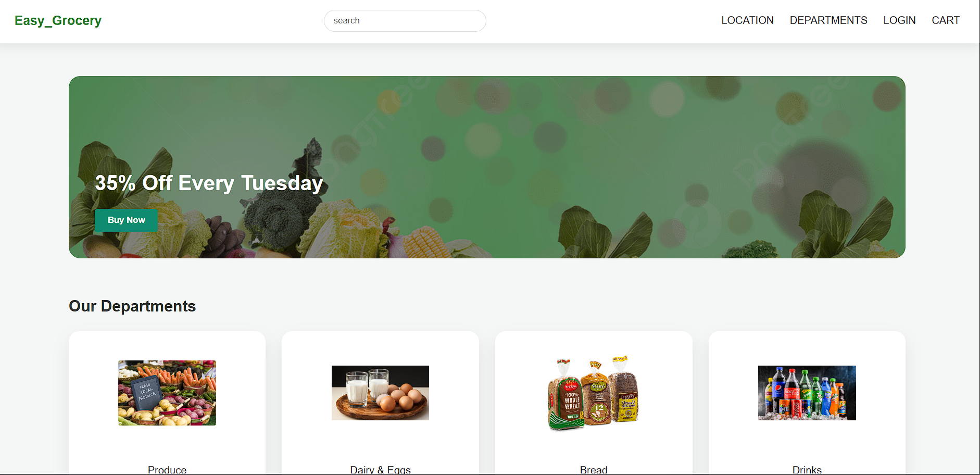Open the LOCATION menu item
Viewport: 980px width, 475px height.
coord(747,20)
